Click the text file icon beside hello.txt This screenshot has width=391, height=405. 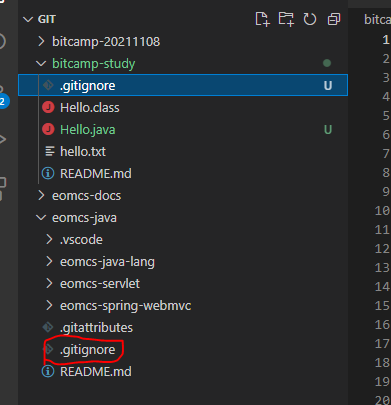point(50,151)
